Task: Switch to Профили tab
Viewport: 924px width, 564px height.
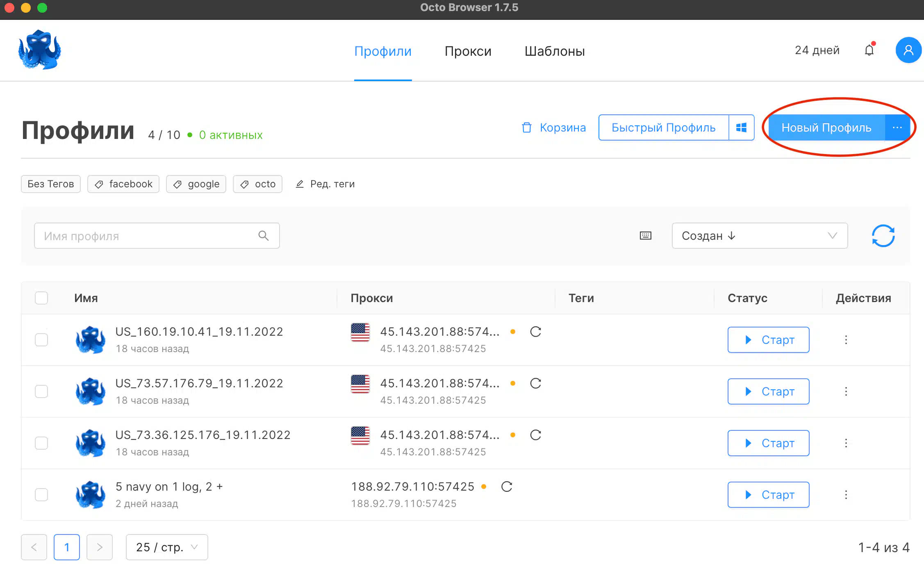Action: coord(383,51)
